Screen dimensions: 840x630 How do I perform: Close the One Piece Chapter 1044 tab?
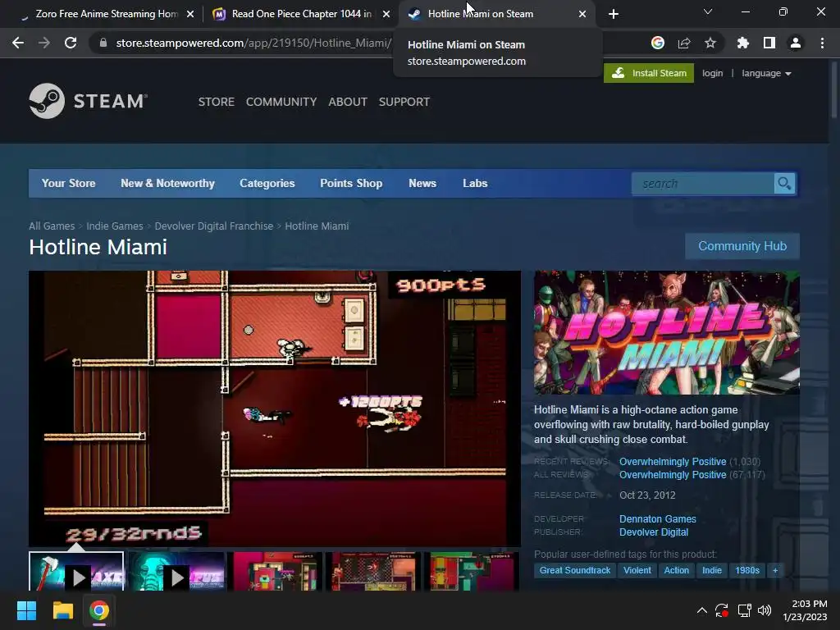pyautogui.click(x=386, y=14)
